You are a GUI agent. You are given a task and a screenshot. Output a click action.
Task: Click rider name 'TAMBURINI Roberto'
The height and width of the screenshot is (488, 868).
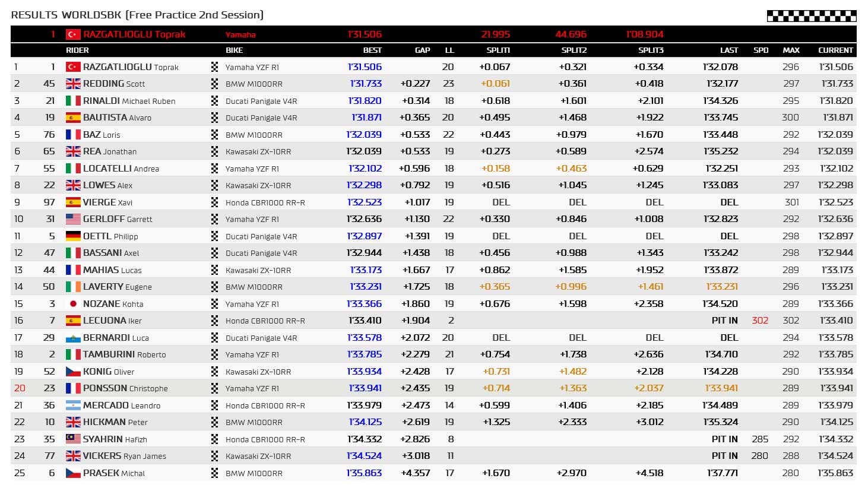click(125, 354)
